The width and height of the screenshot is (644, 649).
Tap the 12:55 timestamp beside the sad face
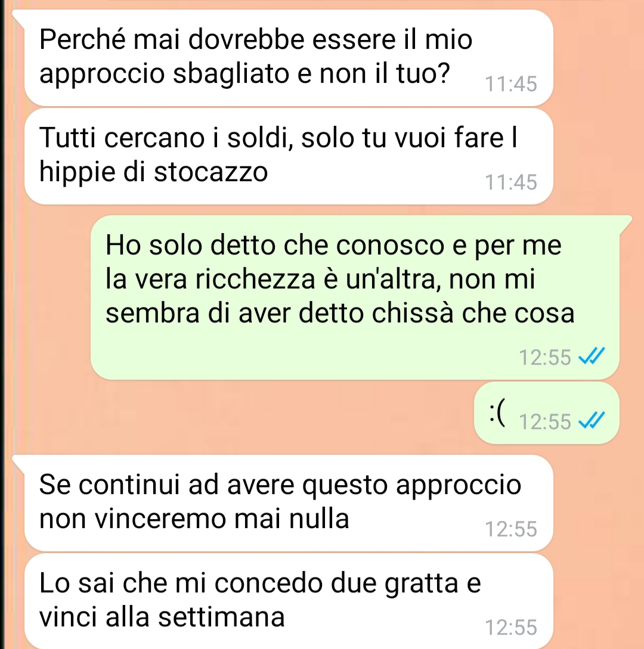pyautogui.click(x=545, y=422)
